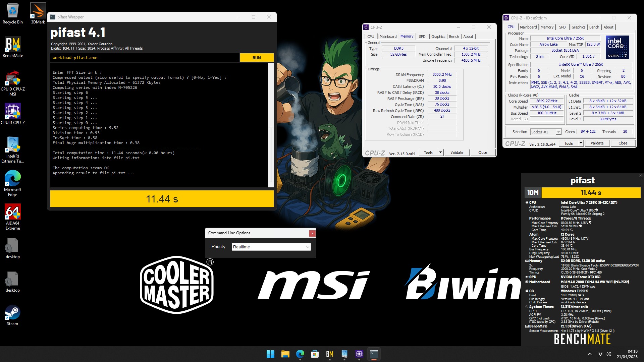Click the workload-pifast.exe input field

point(145,58)
